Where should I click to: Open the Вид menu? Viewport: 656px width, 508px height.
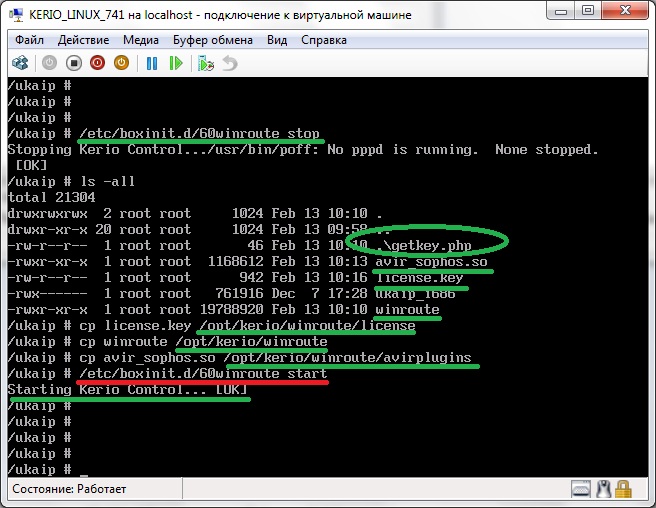[x=277, y=40]
